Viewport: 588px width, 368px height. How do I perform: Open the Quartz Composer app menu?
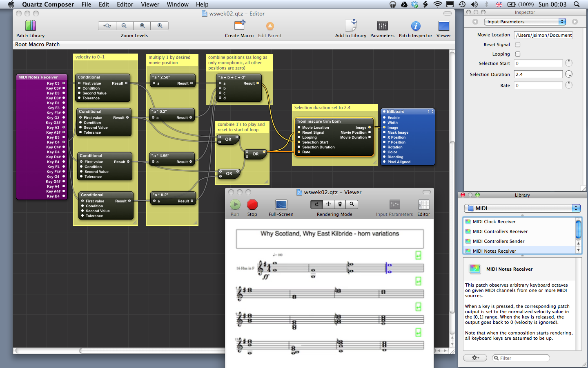pyautogui.click(x=48, y=4)
